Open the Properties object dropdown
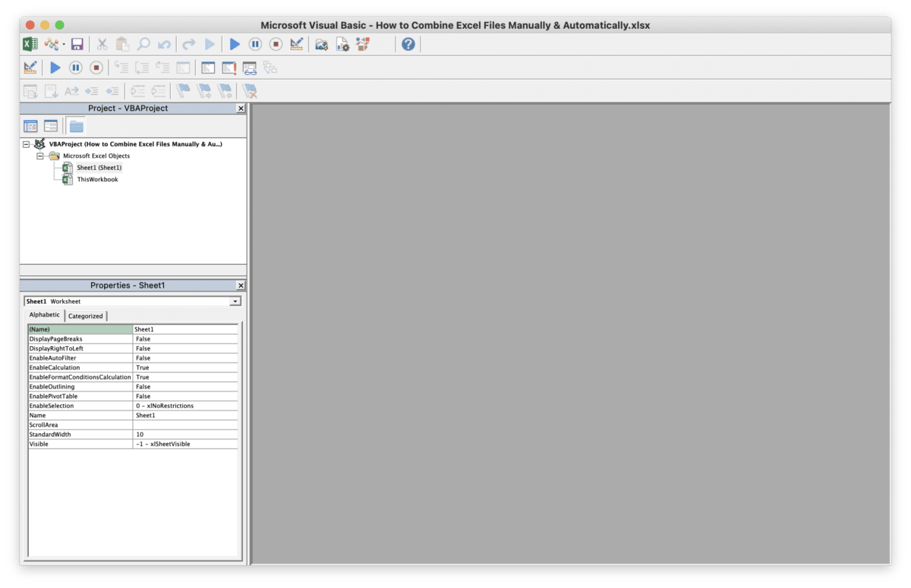Screen dimensions: 911x588 coord(235,300)
